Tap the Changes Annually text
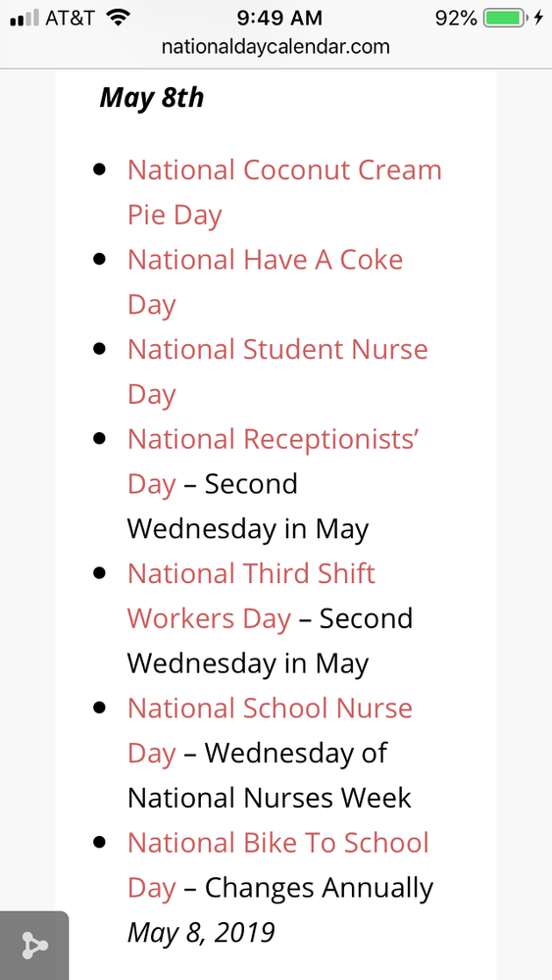The image size is (552, 980). 319,888
